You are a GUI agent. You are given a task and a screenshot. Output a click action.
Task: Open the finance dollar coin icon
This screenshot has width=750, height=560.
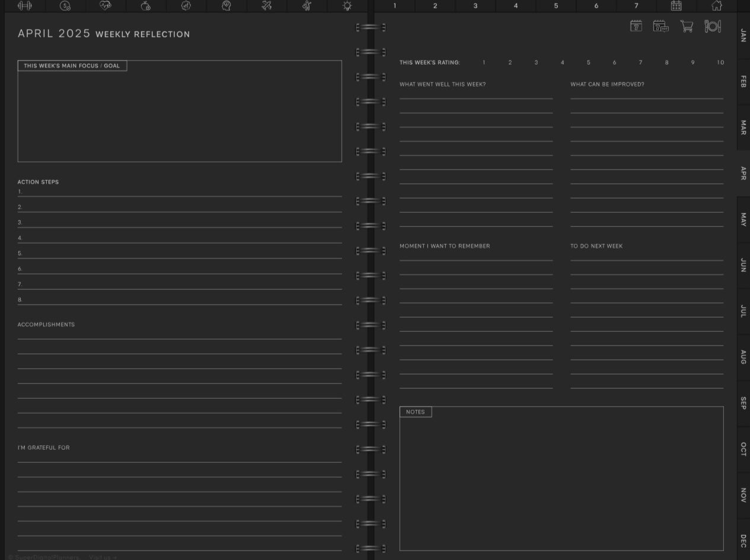click(65, 6)
